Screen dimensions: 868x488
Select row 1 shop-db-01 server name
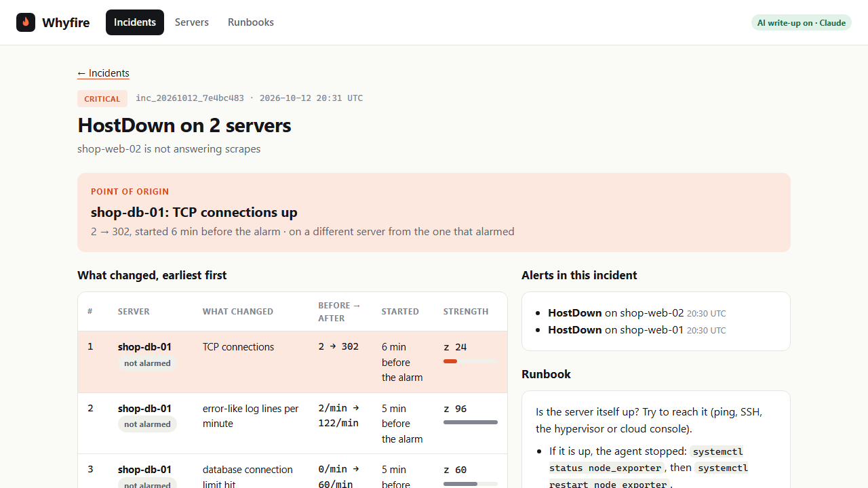(x=144, y=347)
